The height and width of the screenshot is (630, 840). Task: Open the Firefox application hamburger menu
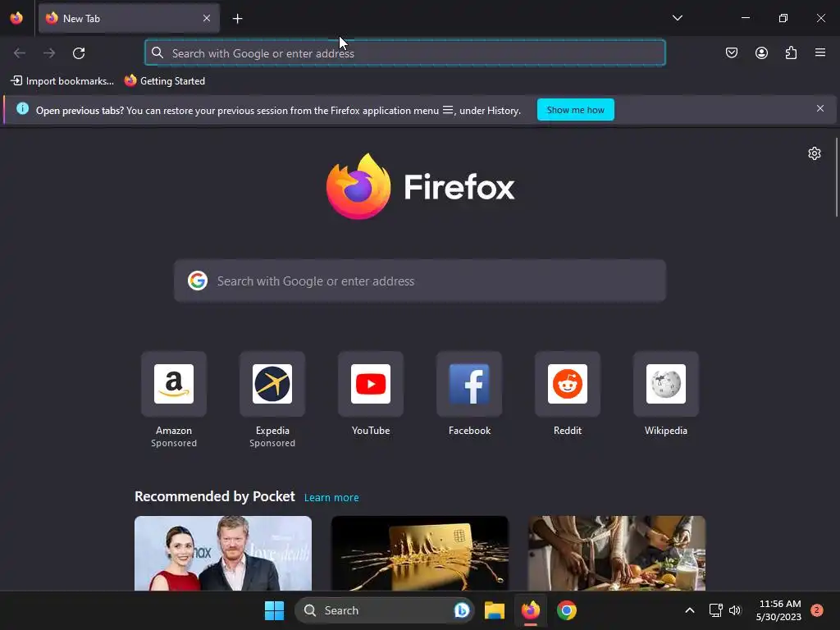tap(820, 52)
